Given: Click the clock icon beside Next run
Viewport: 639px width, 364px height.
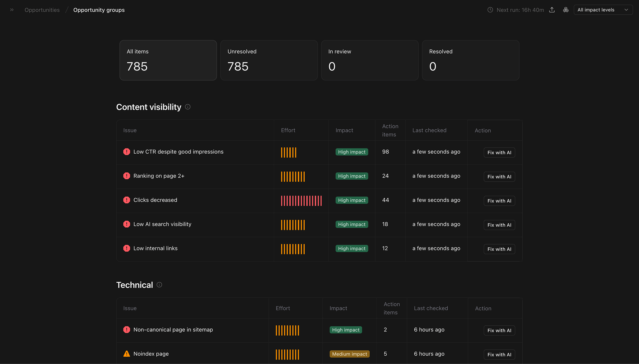Looking at the screenshot, I should (x=490, y=10).
